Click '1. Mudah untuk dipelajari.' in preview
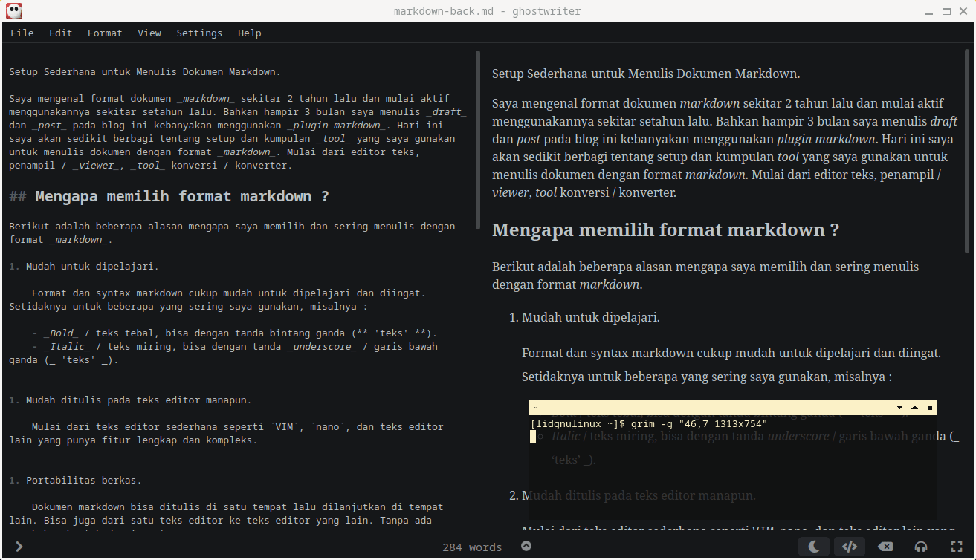The image size is (976, 560). coord(584,317)
